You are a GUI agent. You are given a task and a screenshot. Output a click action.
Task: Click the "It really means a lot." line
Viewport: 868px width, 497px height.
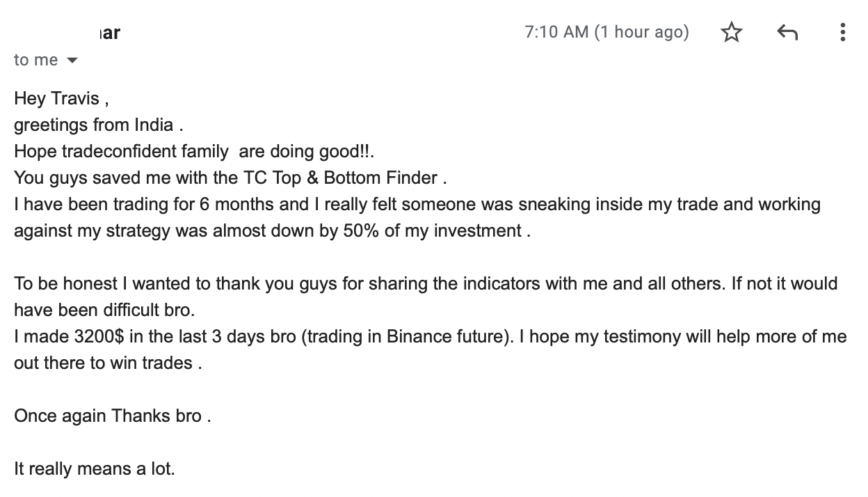(x=95, y=469)
